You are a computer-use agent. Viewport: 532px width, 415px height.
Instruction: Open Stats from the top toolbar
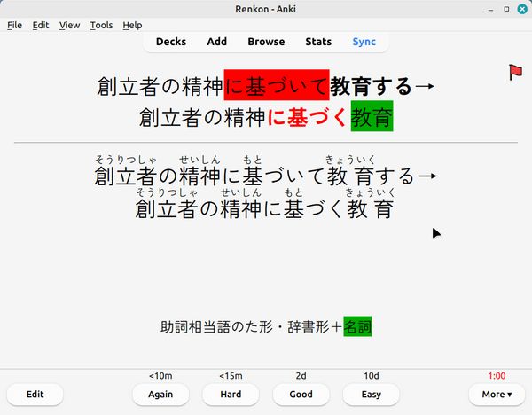click(318, 42)
